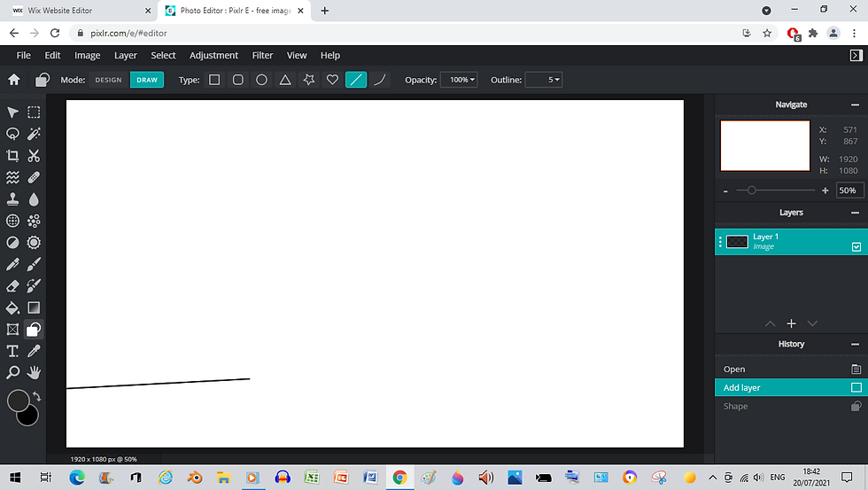This screenshot has height=490, width=868.
Task: Open the Adjustment menu
Action: [x=213, y=55]
